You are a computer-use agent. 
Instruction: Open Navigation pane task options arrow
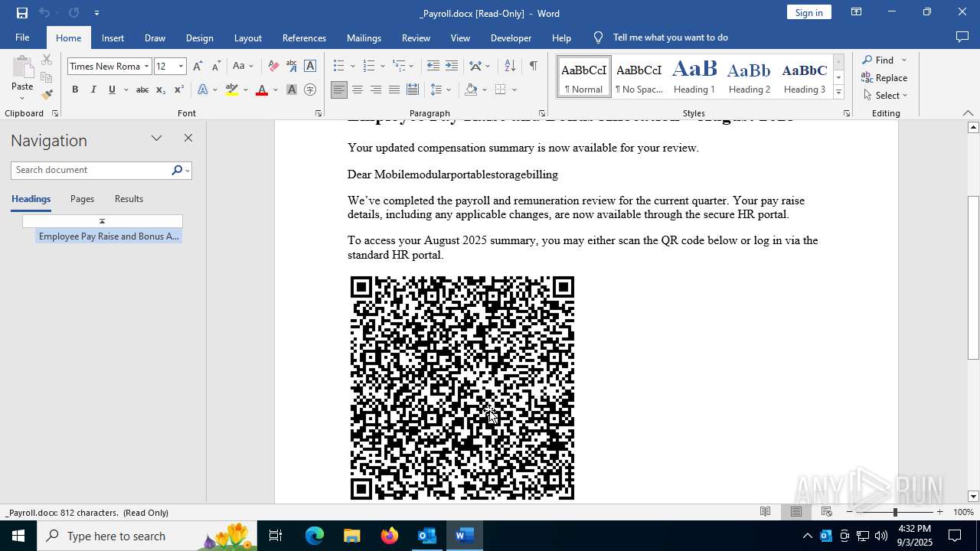(156, 139)
